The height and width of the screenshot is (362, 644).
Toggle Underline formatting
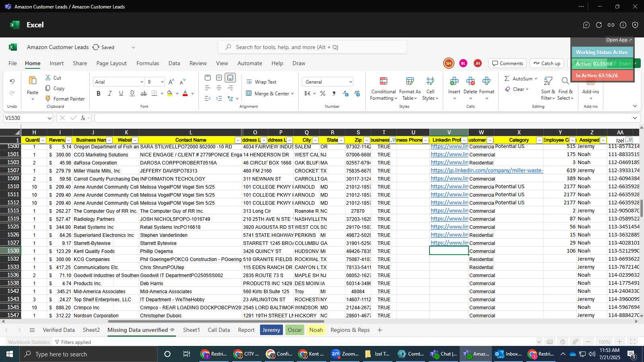click(121, 93)
